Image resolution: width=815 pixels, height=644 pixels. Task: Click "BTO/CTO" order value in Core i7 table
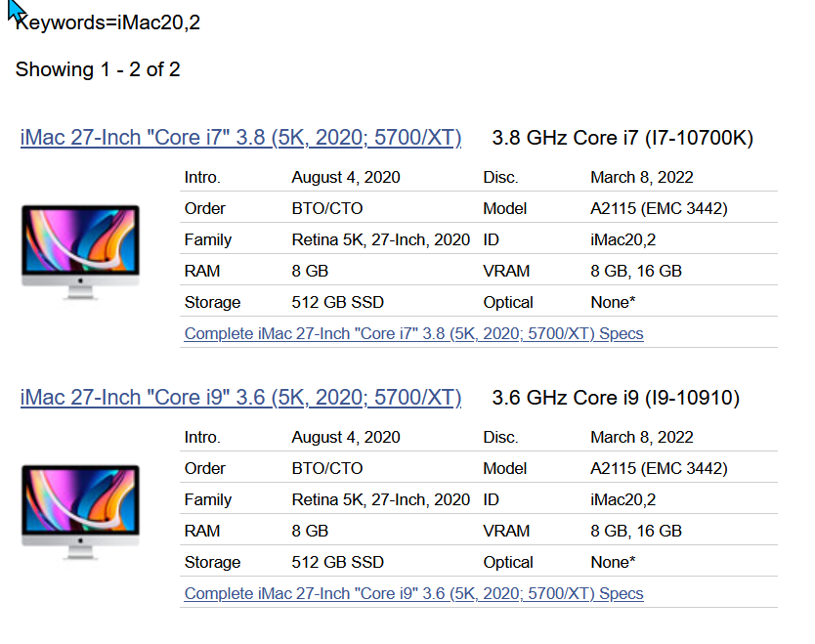coord(327,208)
